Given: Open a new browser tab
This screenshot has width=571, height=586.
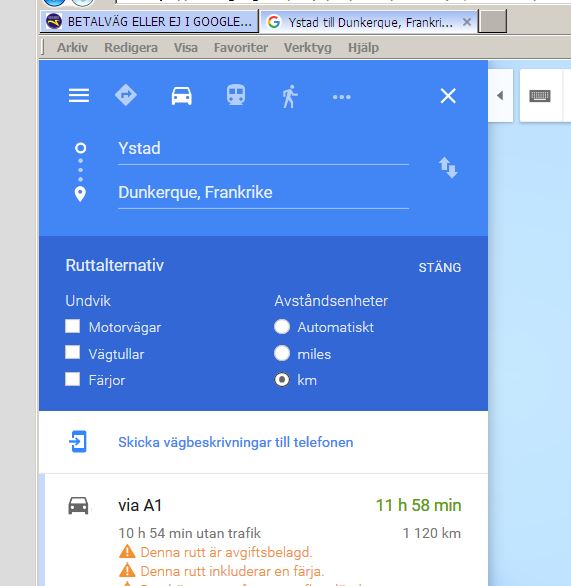Looking at the screenshot, I should coord(493,22).
